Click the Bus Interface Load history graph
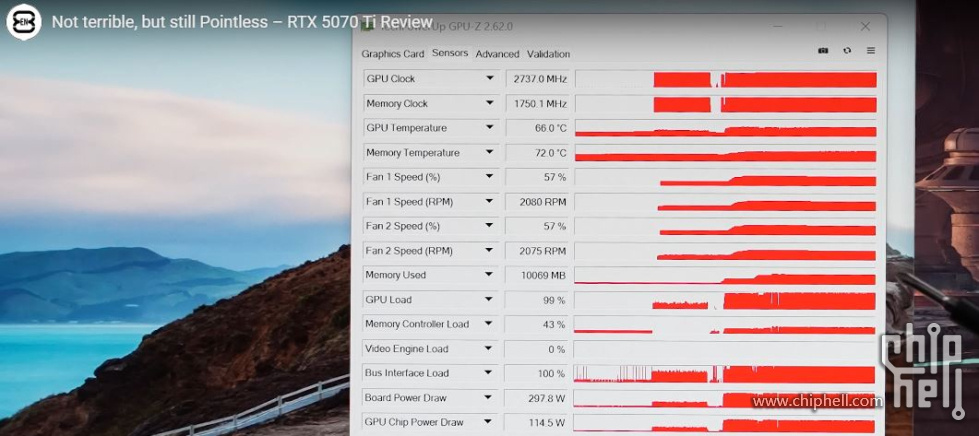979x436 pixels. [x=725, y=374]
